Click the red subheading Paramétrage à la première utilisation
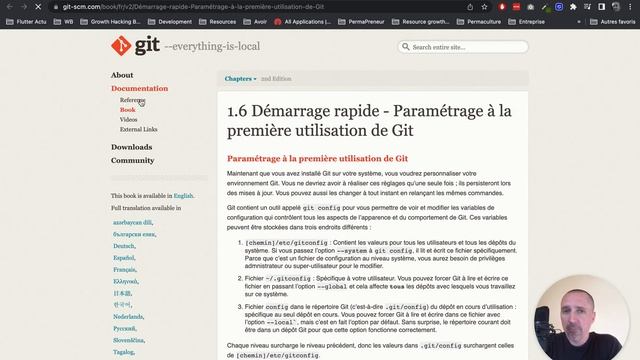 (x=318, y=159)
